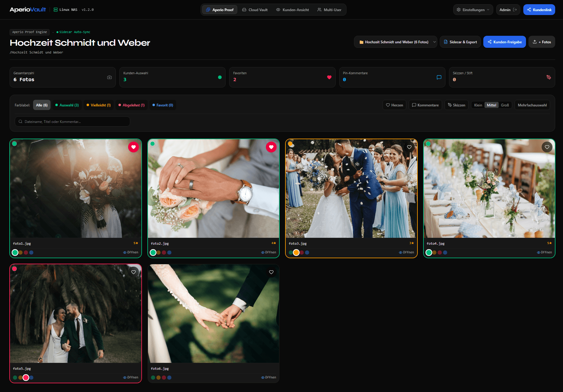Click the camera icon in Gesamtanzahl card

pos(109,77)
